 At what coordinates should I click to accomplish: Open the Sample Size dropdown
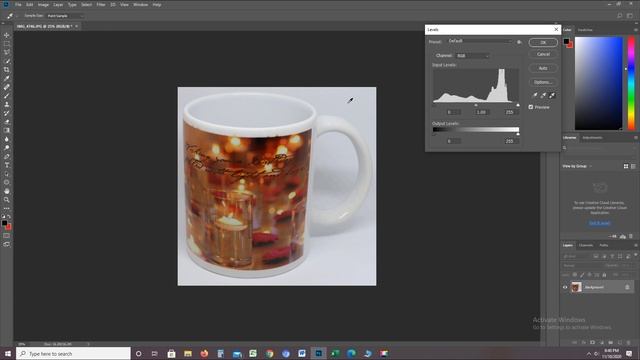[65, 16]
